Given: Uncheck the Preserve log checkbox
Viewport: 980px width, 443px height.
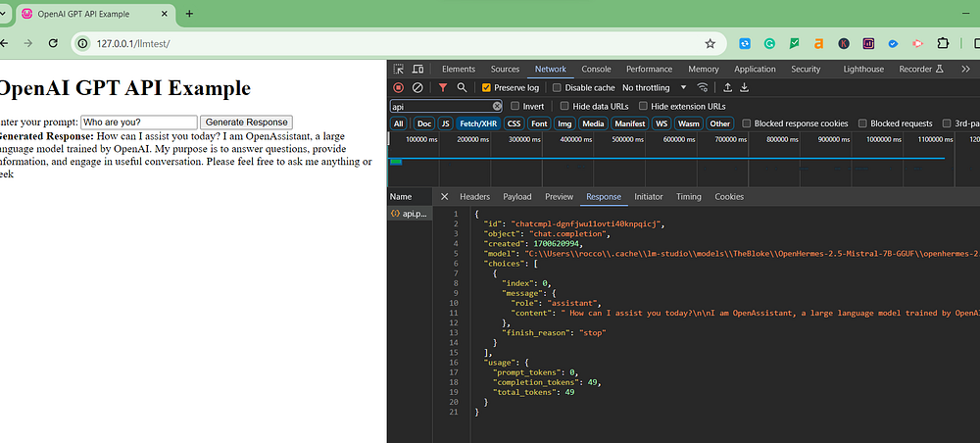Looking at the screenshot, I should 486,87.
